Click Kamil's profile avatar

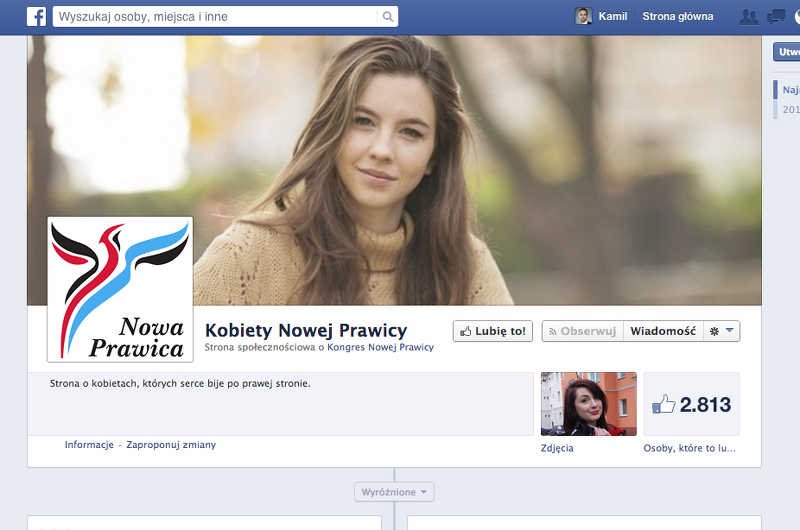pyautogui.click(x=584, y=16)
